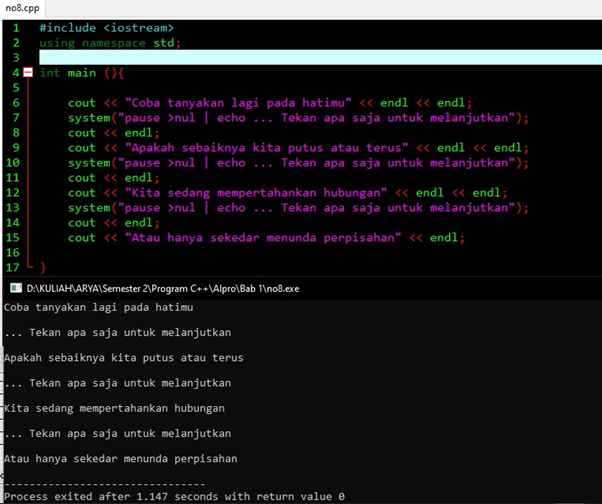Click the console title path ending in no8.exe
The width and height of the screenshot is (602, 504).
[163, 289]
